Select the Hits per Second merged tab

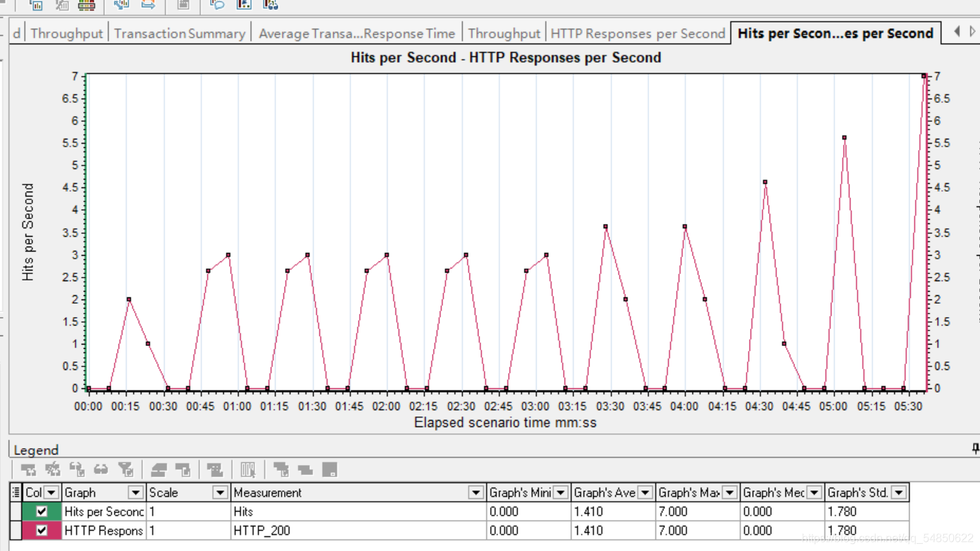[836, 33]
